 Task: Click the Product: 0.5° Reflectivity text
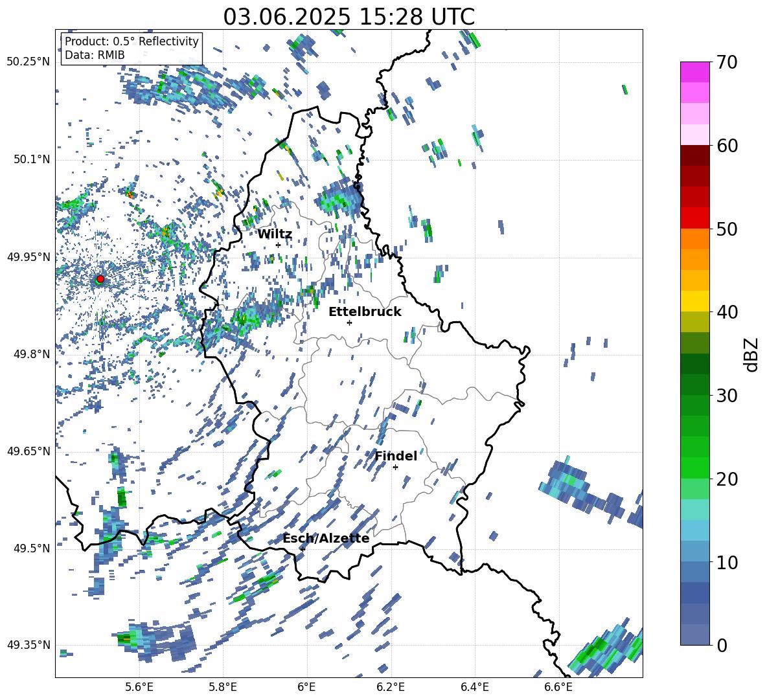132,41
